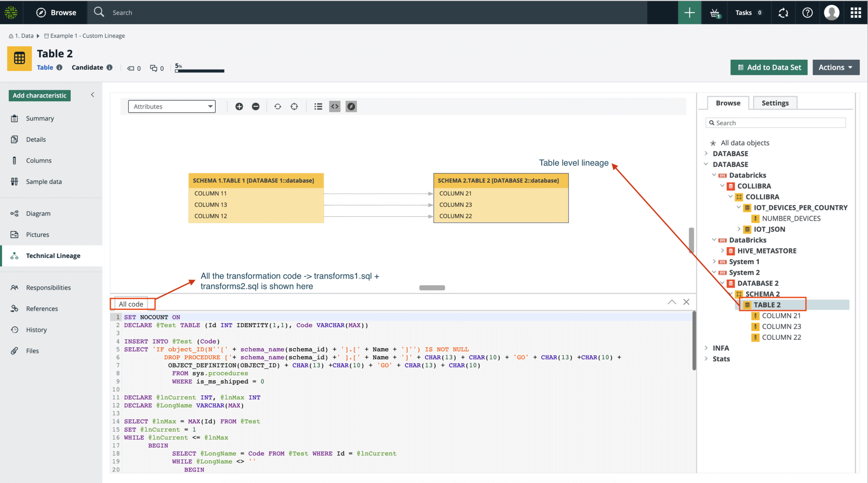This screenshot has height=483, width=868.
Task: Toggle the source code view button
Action: [x=335, y=106]
